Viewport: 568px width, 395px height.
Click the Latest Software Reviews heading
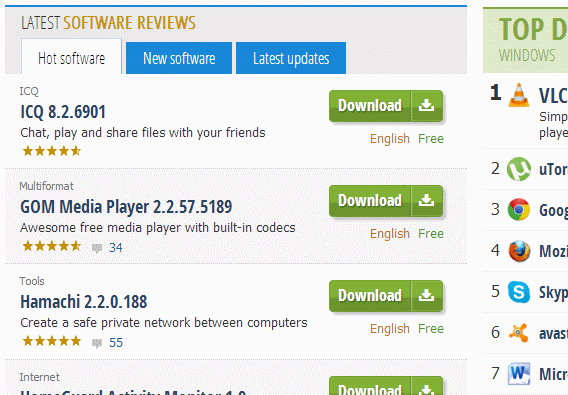(108, 23)
